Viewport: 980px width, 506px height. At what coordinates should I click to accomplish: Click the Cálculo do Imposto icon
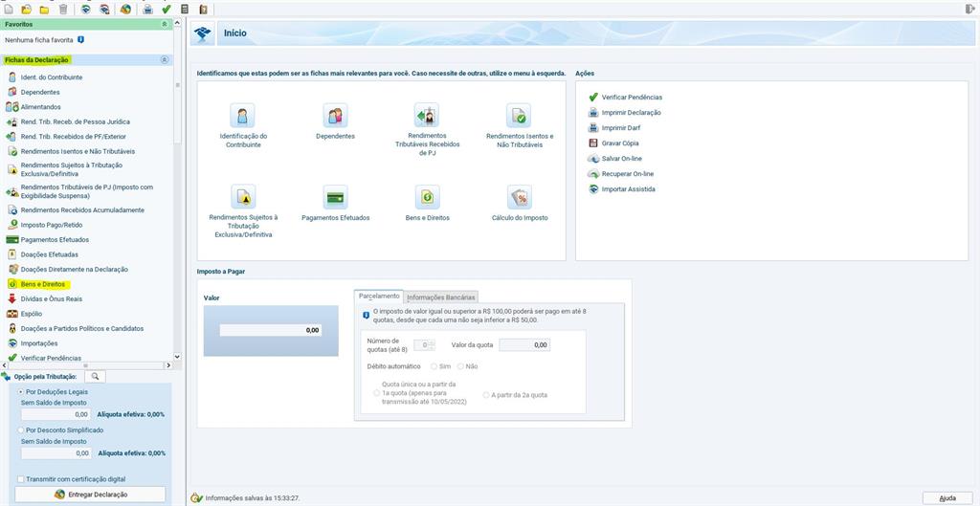(x=519, y=198)
